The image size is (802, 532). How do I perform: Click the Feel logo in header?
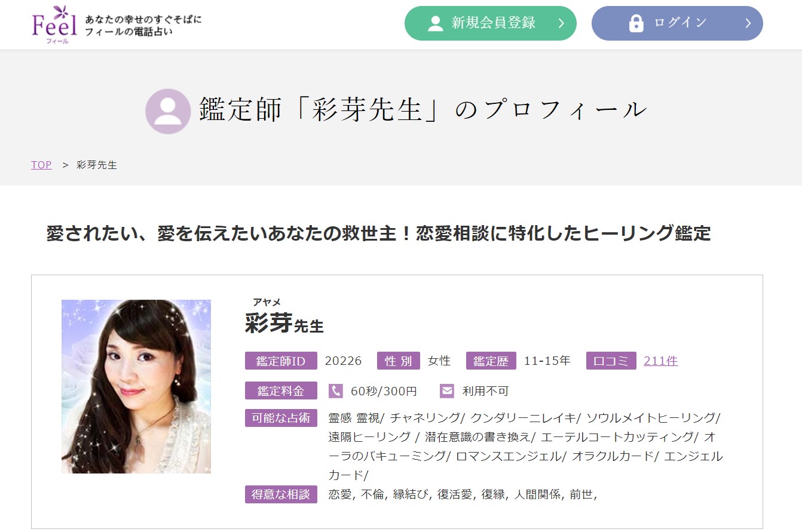tap(55, 24)
